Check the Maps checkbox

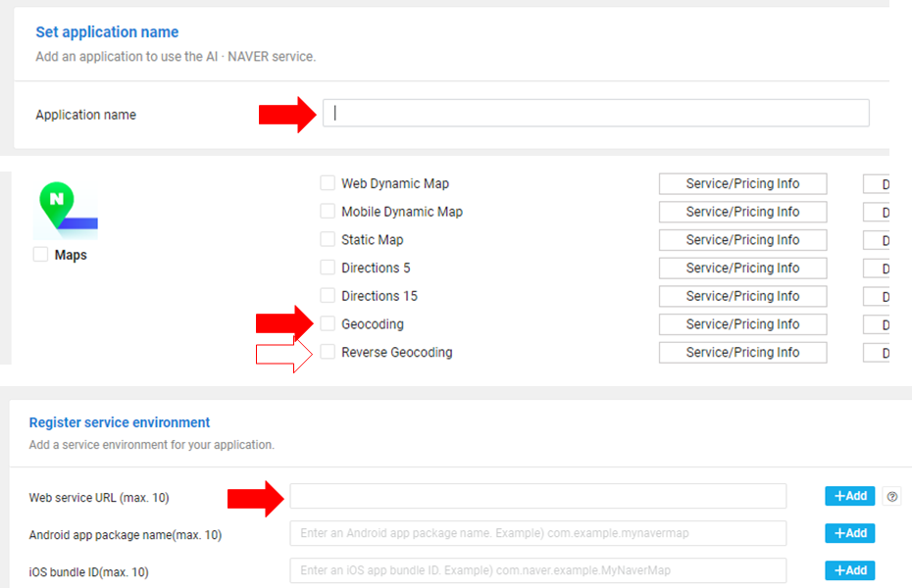point(40,255)
